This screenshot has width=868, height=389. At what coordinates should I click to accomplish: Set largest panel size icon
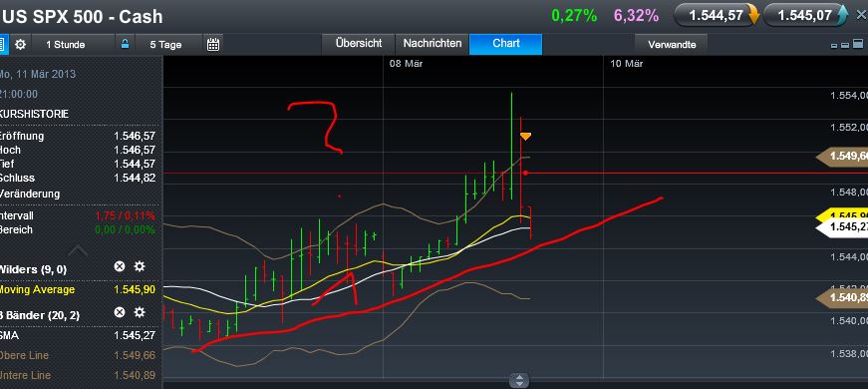click(857, 44)
